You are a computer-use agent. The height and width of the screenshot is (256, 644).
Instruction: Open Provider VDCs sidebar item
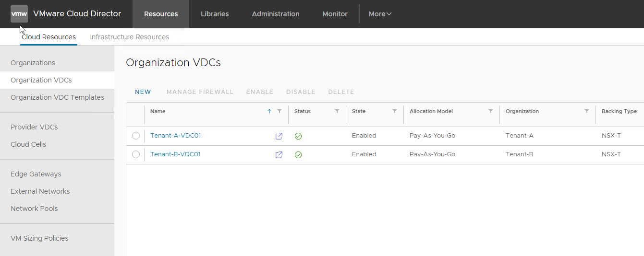click(34, 127)
